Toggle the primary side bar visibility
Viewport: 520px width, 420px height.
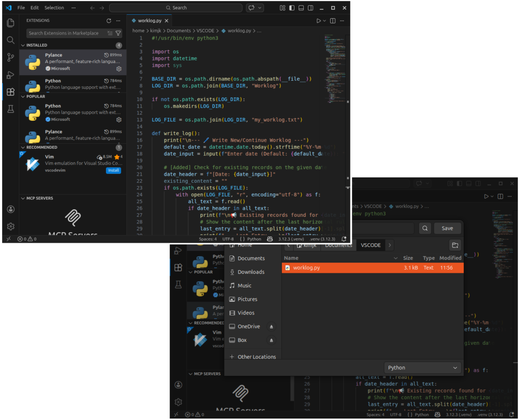pyautogui.click(x=291, y=8)
